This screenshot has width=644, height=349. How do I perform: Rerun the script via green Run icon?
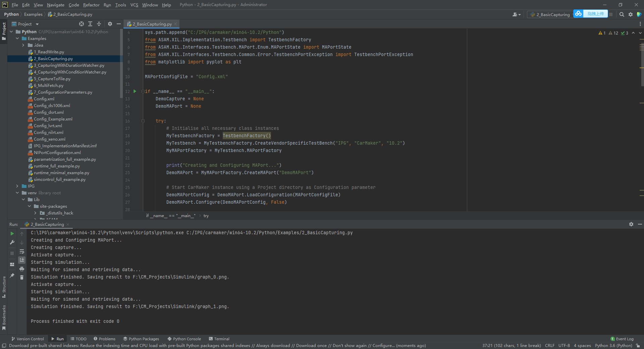(12, 234)
